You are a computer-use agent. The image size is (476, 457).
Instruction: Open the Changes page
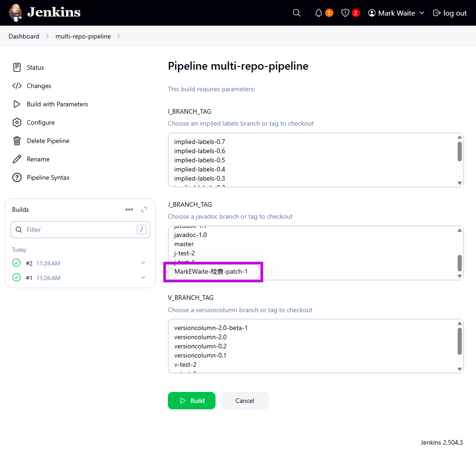click(39, 86)
